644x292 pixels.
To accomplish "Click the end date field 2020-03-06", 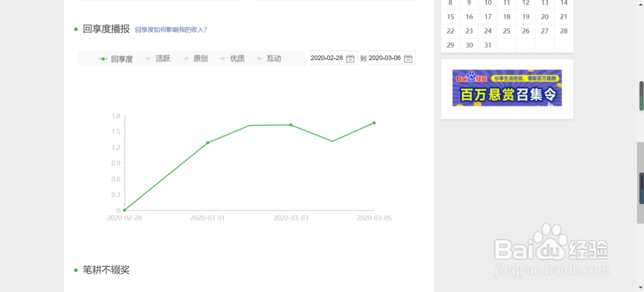I will tap(392, 58).
